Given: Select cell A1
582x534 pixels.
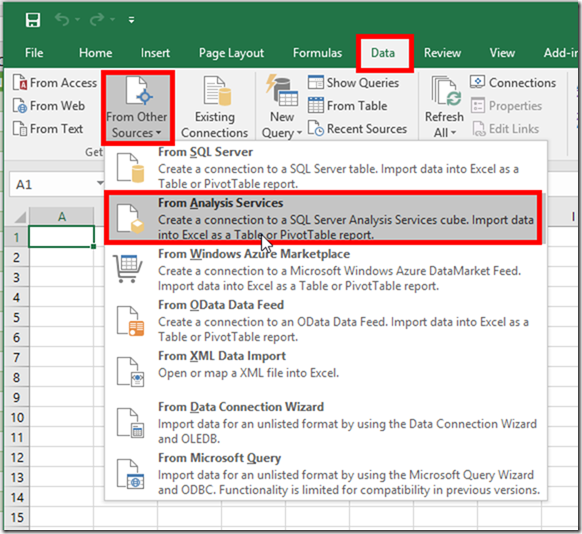Looking at the screenshot, I should [x=62, y=236].
